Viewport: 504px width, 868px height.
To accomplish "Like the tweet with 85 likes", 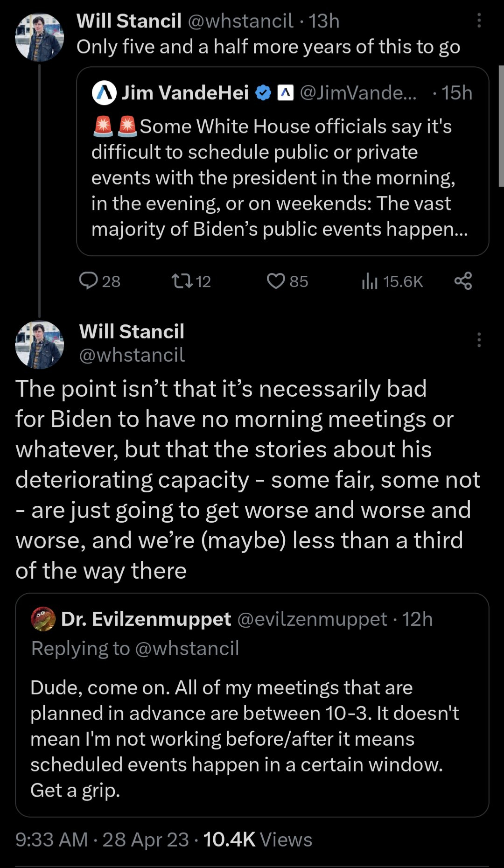I will [276, 281].
